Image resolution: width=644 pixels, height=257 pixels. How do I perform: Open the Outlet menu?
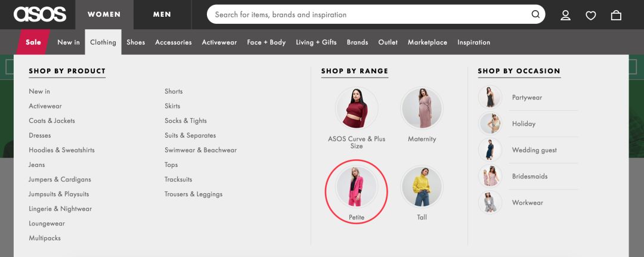pos(388,42)
